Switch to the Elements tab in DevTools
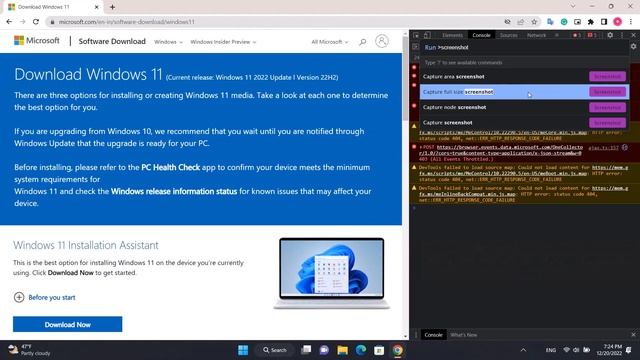 click(x=452, y=35)
